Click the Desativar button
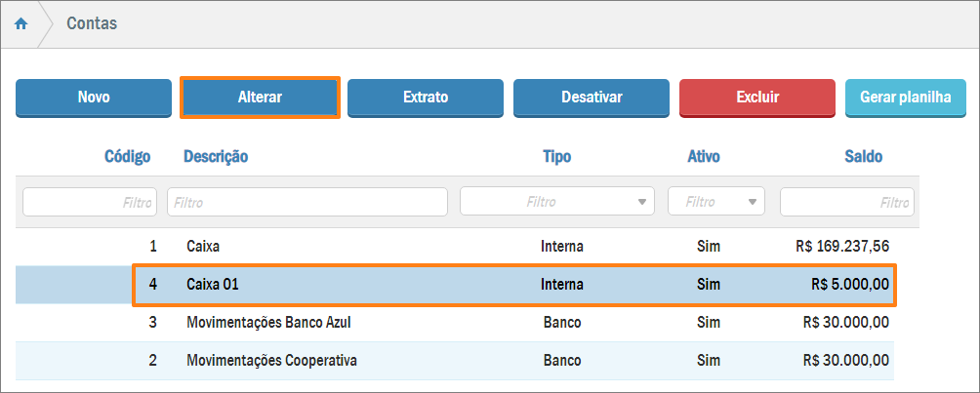 592,98
